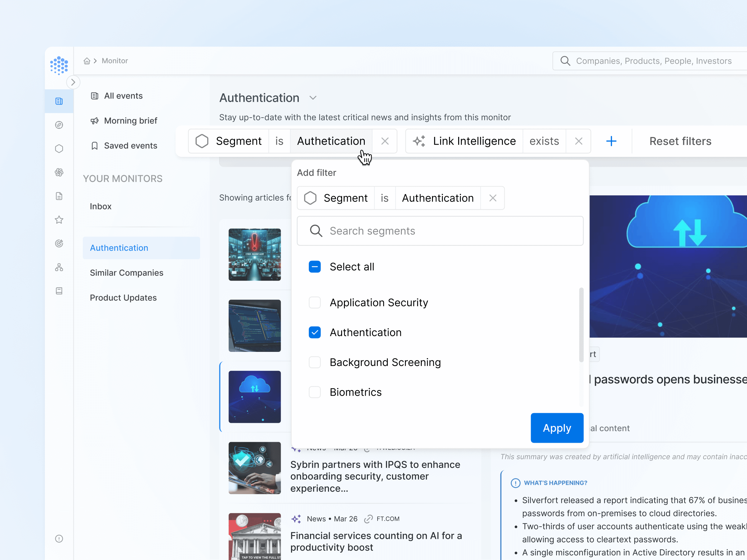Check Application Security segment
747x560 pixels.
point(315,303)
